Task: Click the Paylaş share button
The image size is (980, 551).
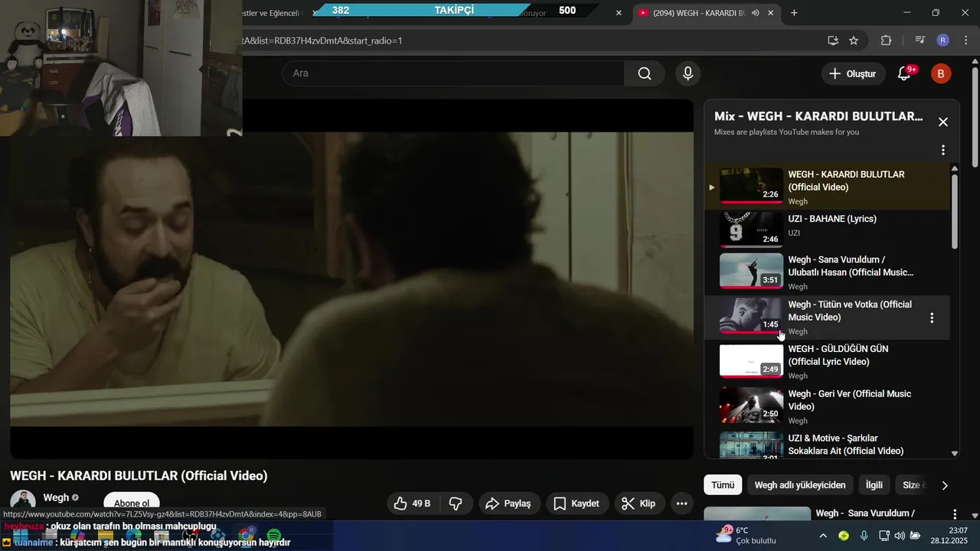Action: (508, 504)
